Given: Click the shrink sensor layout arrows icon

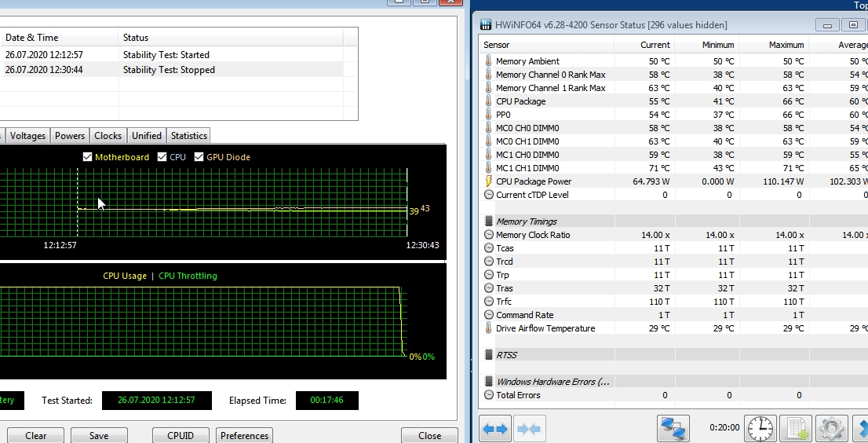Looking at the screenshot, I should (x=530, y=429).
